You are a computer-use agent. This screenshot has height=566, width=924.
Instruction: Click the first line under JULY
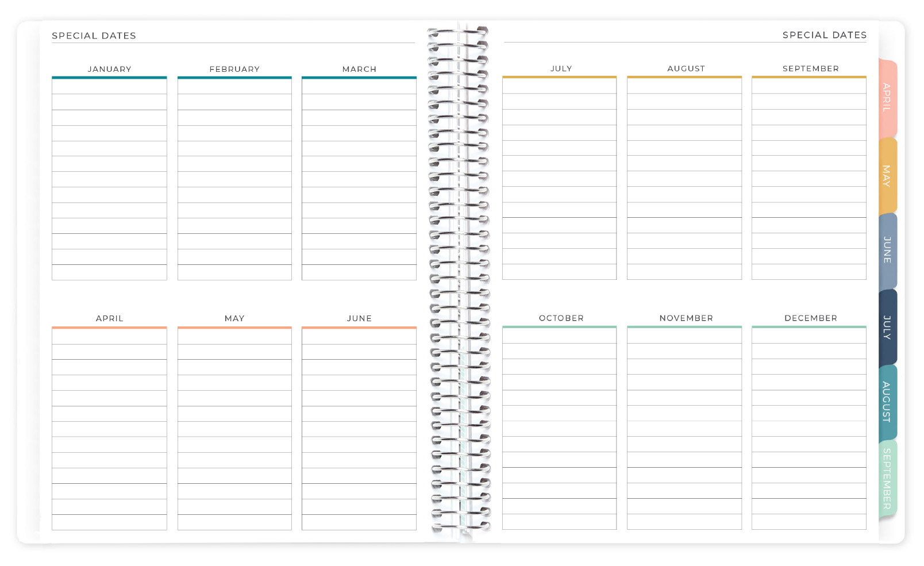[560, 85]
